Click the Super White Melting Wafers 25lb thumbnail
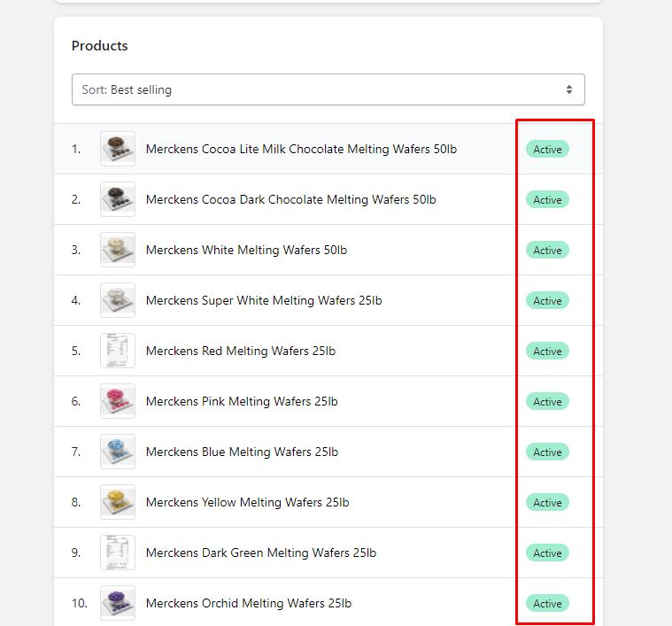 118,300
